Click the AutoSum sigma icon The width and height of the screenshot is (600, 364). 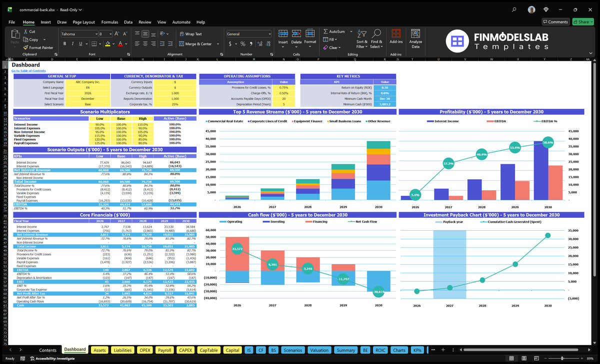tap(325, 31)
